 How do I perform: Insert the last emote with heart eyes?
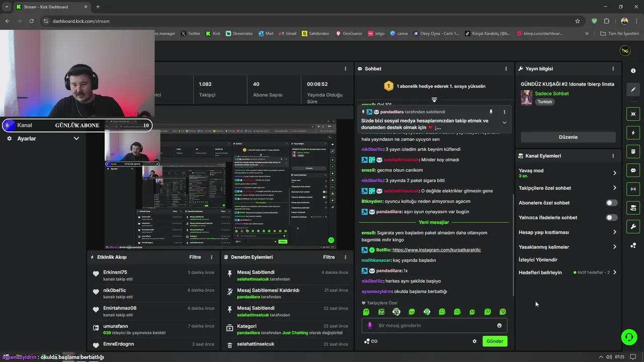[x=503, y=312]
